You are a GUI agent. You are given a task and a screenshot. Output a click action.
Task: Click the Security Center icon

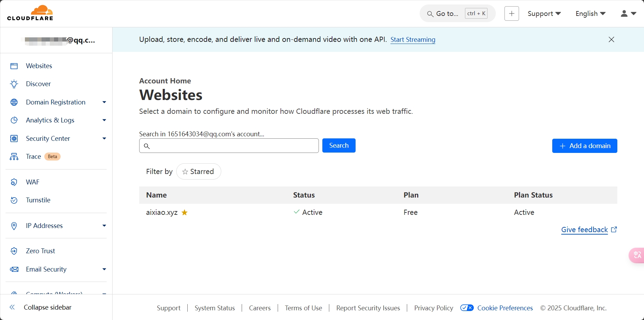pyautogui.click(x=14, y=139)
